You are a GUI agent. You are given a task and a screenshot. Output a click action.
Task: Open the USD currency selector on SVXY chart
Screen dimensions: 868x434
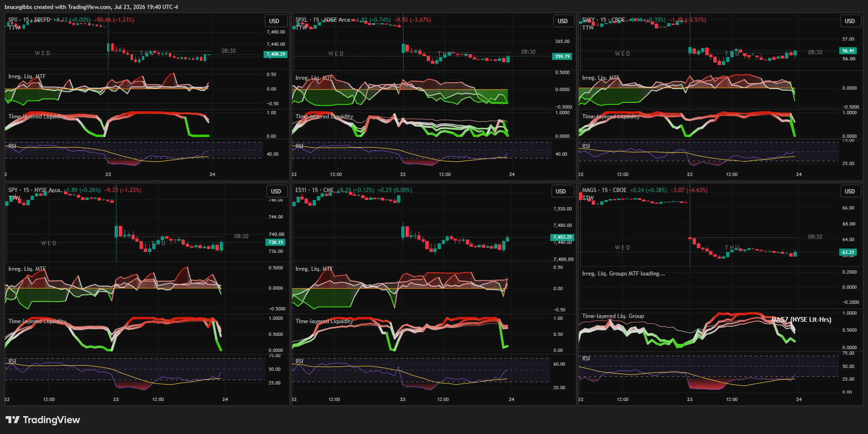pos(850,21)
